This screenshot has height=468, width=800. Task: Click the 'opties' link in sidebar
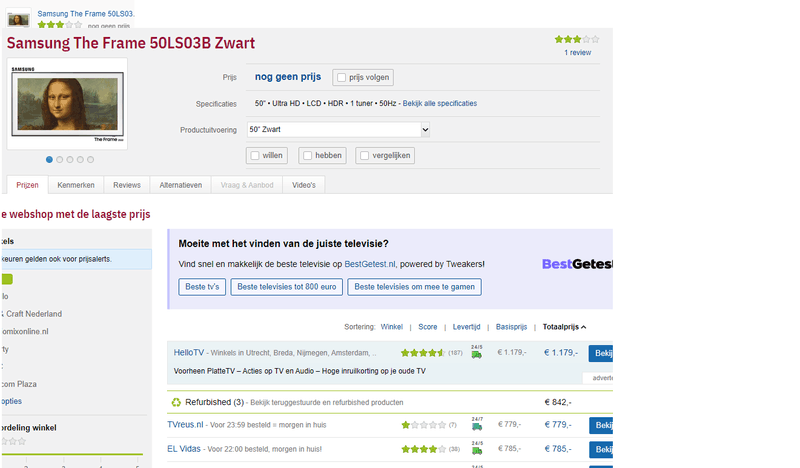point(11,402)
